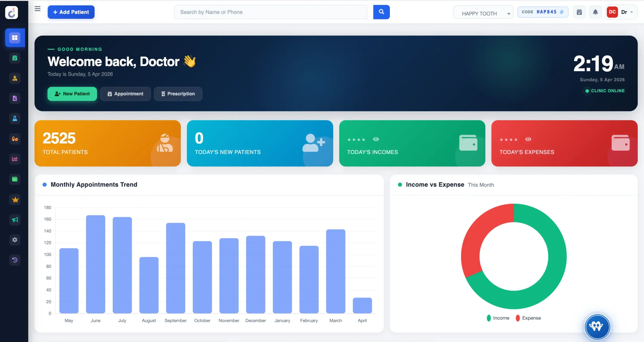View Reports via the bar chart icon
Viewport: 644px width, 342px height.
click(15, 159)
